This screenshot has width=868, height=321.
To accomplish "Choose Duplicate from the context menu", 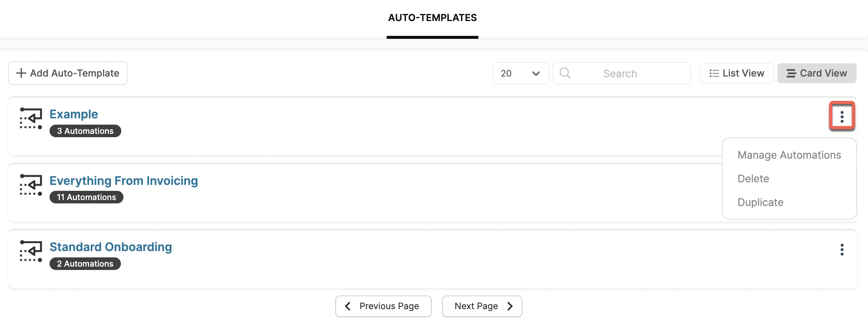I will tap(760, 202).
